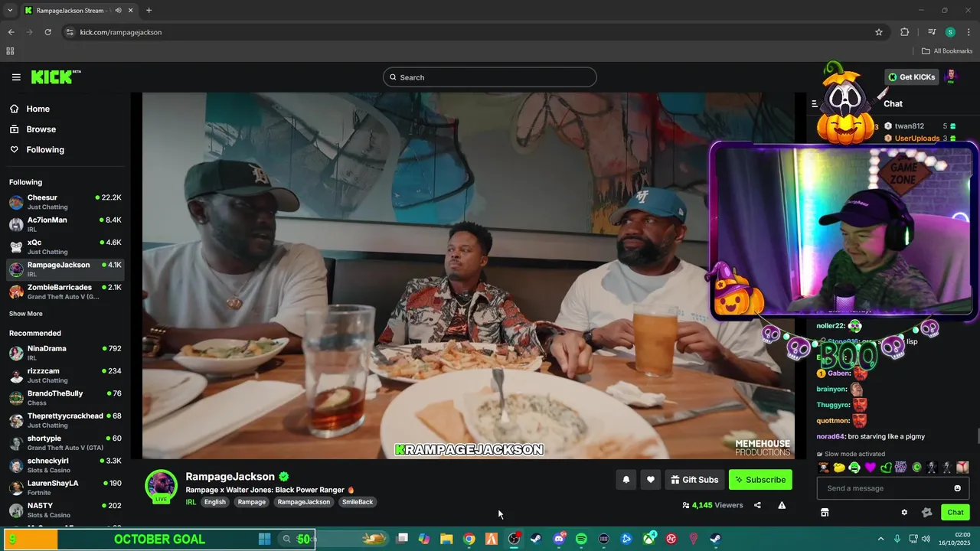The height and width of the screenshot is (551, 980).
Task: Send message with green Chat button
Action: pyautogui.click(x=955, y=513)
